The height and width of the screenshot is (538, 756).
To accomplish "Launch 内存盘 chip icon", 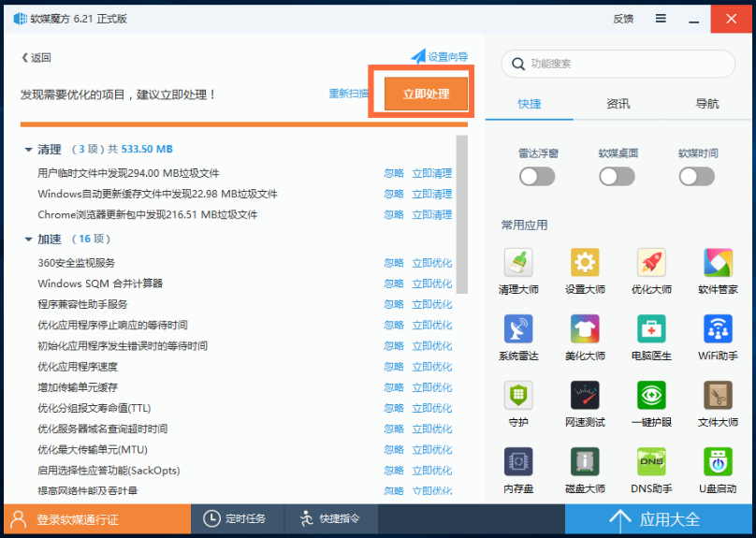I will [518, 462].
